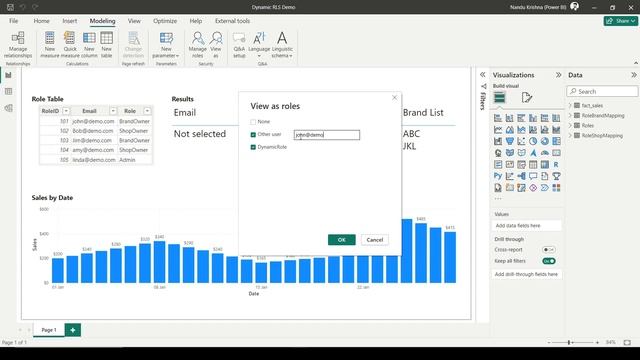Switch to the View ribbon tab
Image resolution: width=640 pixels, height=360 pixels.
134,21
